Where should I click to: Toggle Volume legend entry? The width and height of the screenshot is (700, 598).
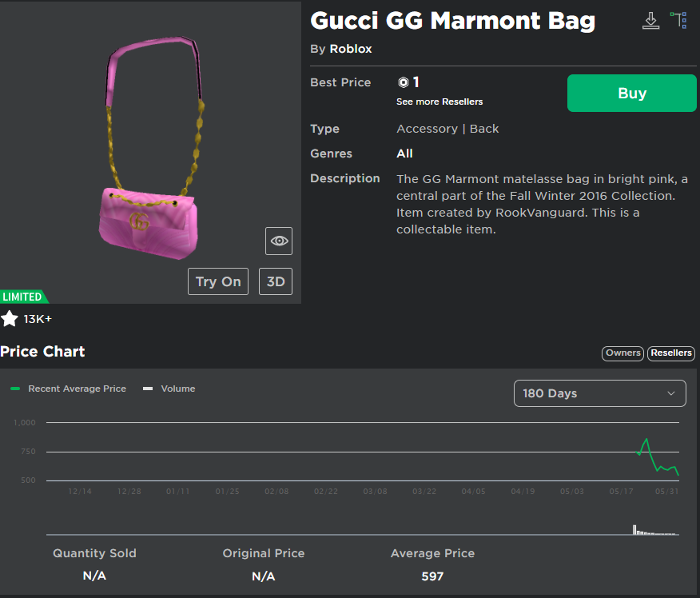[x=169, y=389]
